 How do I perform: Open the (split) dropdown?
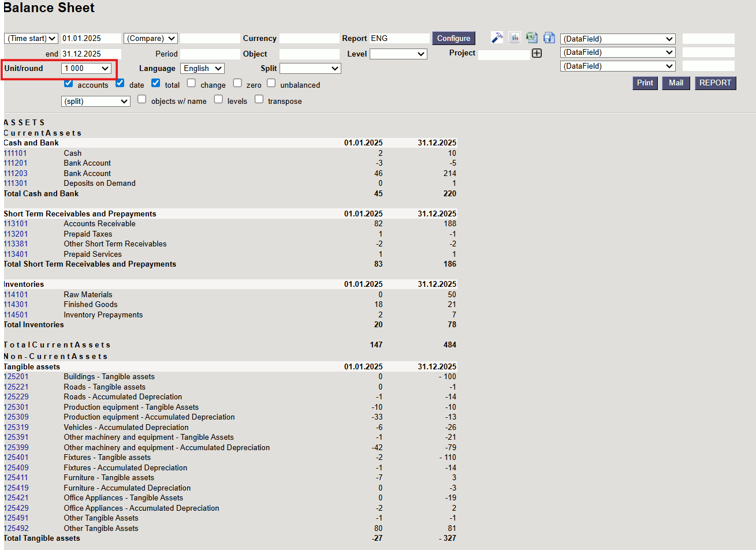pyautogui.click(x=96, y=101)
